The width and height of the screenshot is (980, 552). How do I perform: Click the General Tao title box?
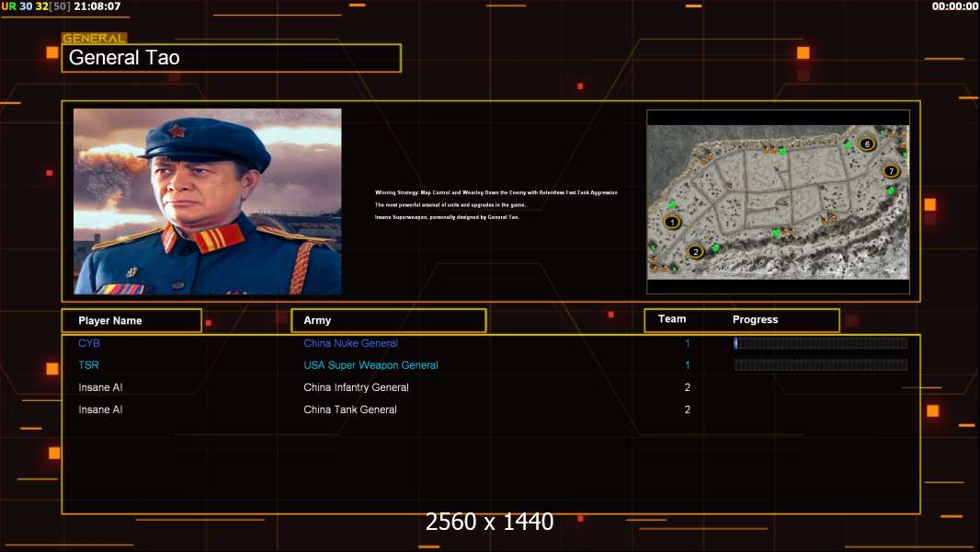(232, 58)
